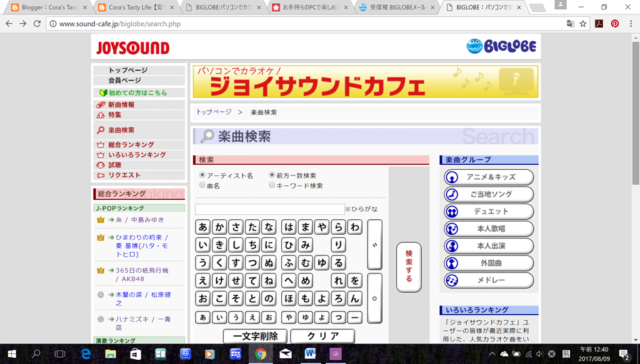Open 新曲情報 in the sidebar
640x364 pixels.
point(139,105)
